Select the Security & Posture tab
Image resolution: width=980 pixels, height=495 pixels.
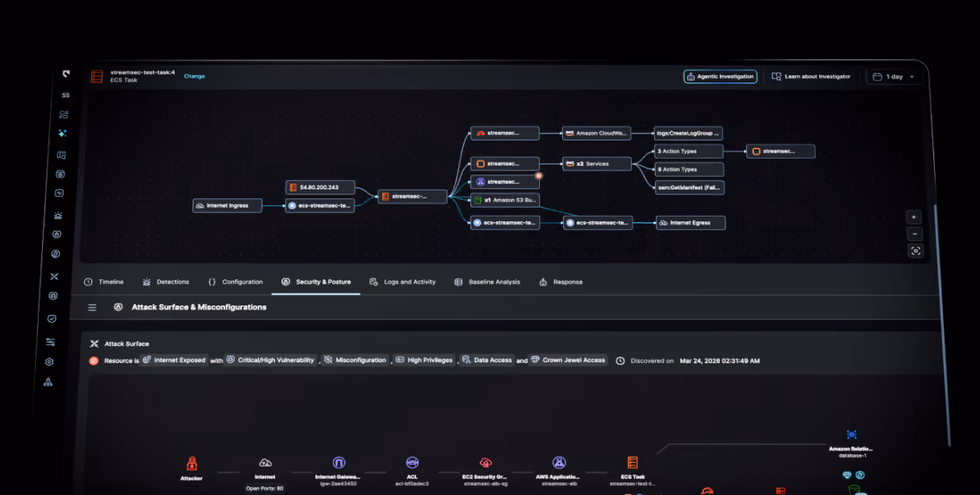pos(316,282)
